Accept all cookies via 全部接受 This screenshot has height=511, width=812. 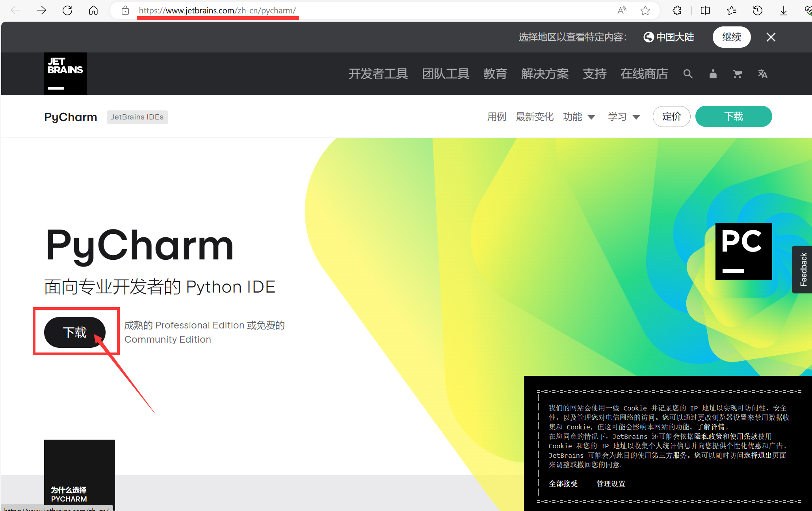563,483
